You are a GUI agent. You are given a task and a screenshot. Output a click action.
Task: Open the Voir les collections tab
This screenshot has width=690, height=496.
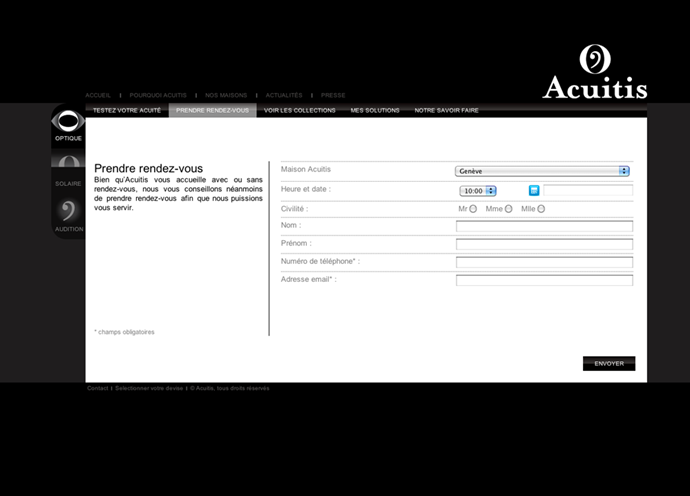[x=300, y=110]
